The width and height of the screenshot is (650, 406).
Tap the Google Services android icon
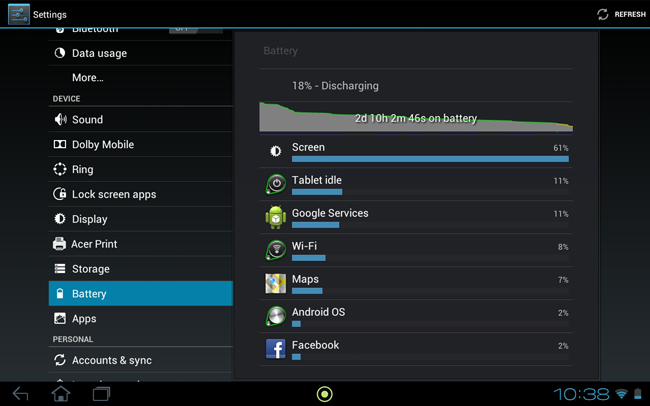point(276,217)
